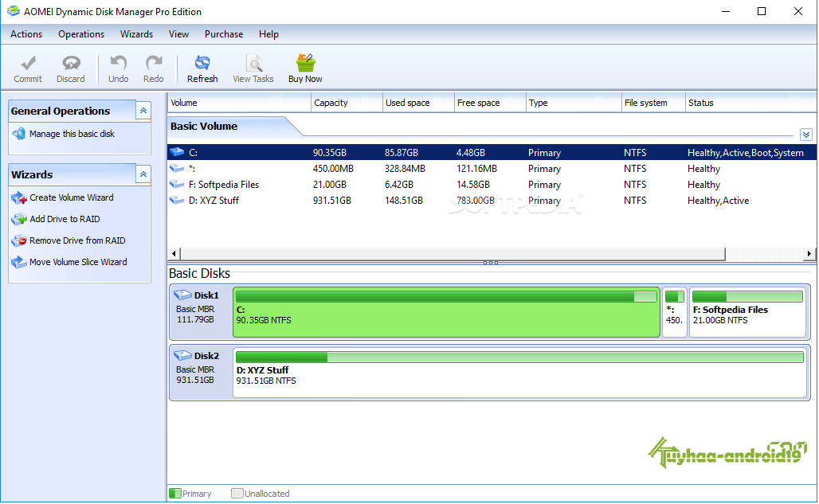819x504 pixels.
Task: Open the Help menu
Action: tap(268, 34)
